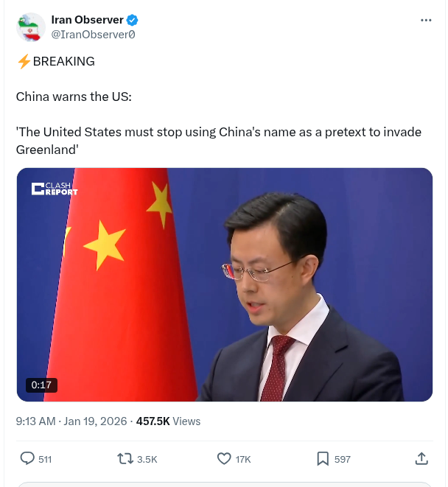This screenshot has width=448, height=487.
Task: Open the reply comment icon
Action: 27,458
